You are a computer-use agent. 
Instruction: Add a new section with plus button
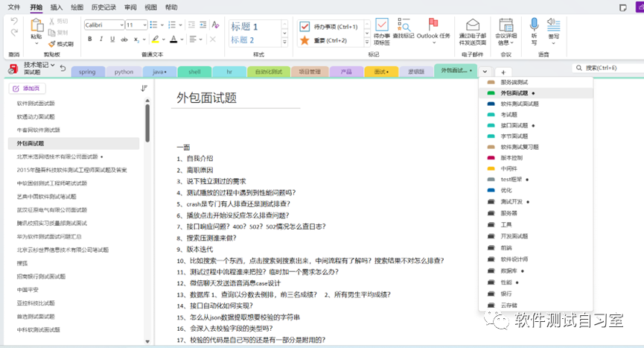tap(503, 72)
